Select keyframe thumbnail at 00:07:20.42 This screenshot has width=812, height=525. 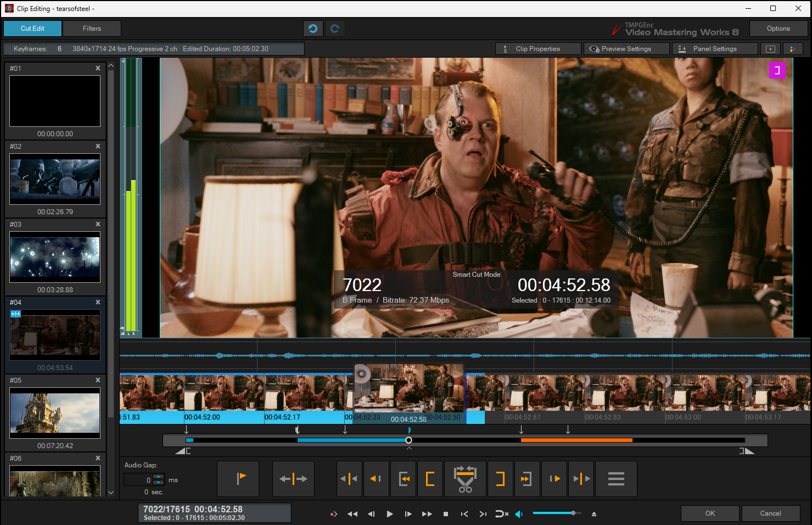click(x=55, y=413)
